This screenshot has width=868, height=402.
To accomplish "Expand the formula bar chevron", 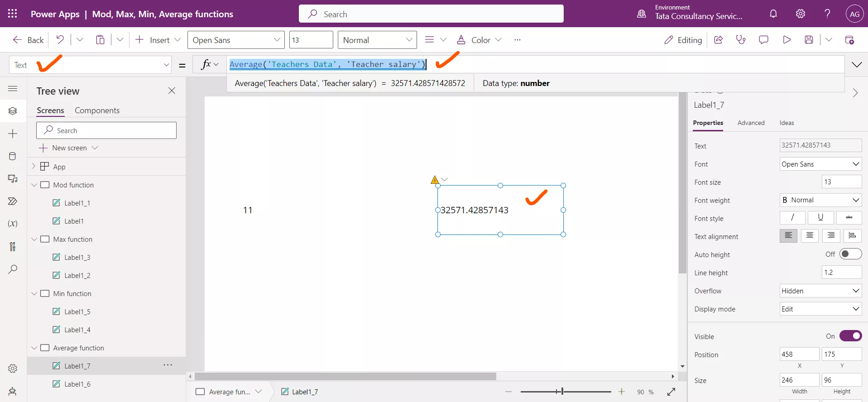I will coord(857,65).
